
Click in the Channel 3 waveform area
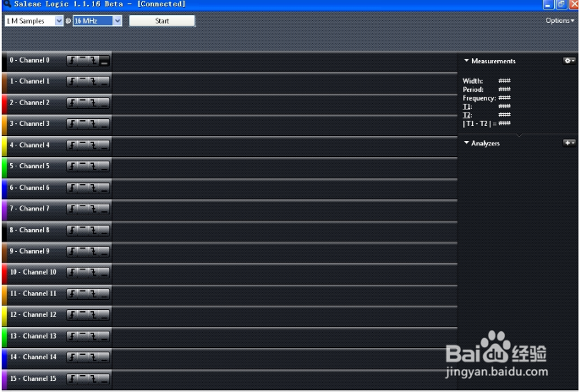click(284, 126)
